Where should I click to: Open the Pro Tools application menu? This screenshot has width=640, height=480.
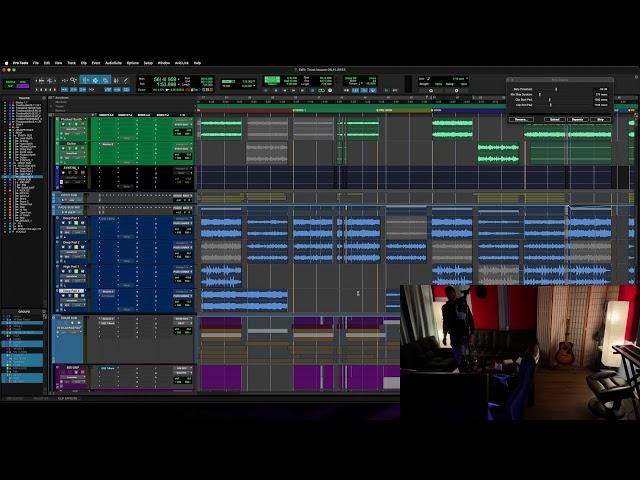20,63
